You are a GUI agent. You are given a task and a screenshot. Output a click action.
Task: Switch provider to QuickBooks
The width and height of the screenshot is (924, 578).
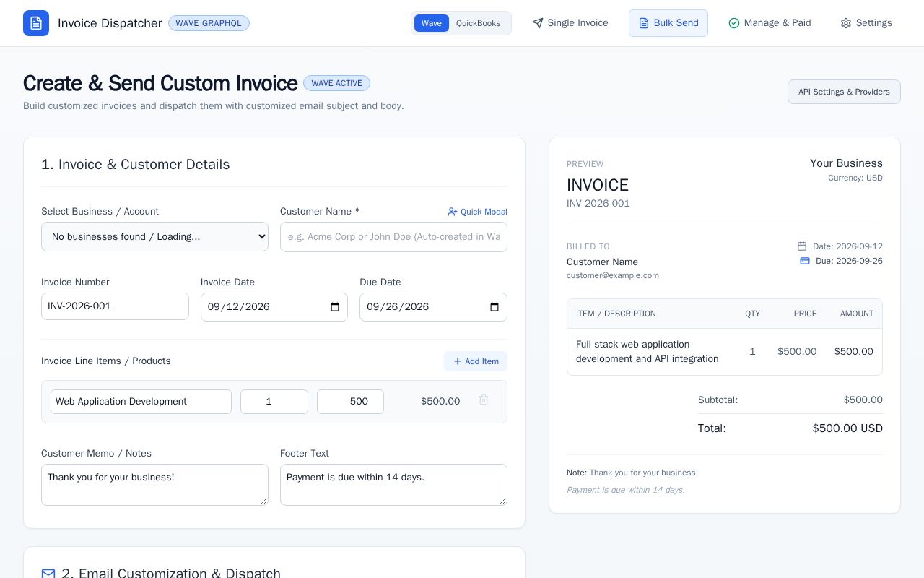coord(478,23)
